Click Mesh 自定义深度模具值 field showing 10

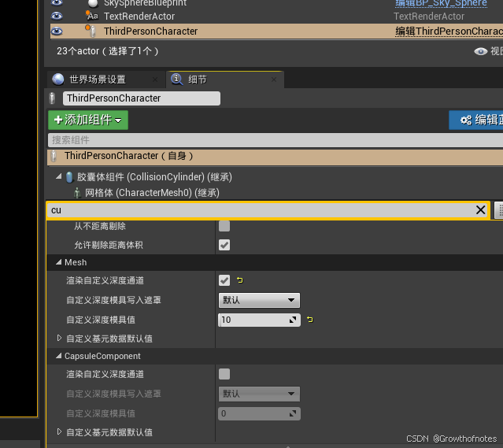pos(259,320)
